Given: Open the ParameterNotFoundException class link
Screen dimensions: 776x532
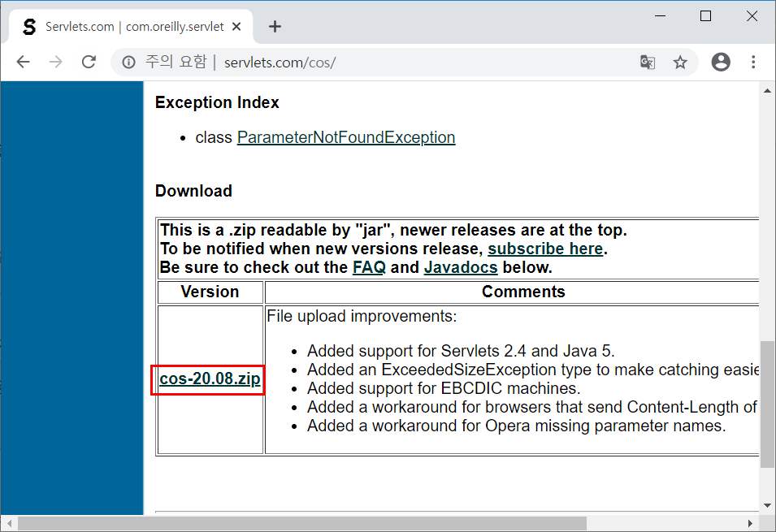Looking at the screenshot, I should pyautogui.click(x=346, y=137).
